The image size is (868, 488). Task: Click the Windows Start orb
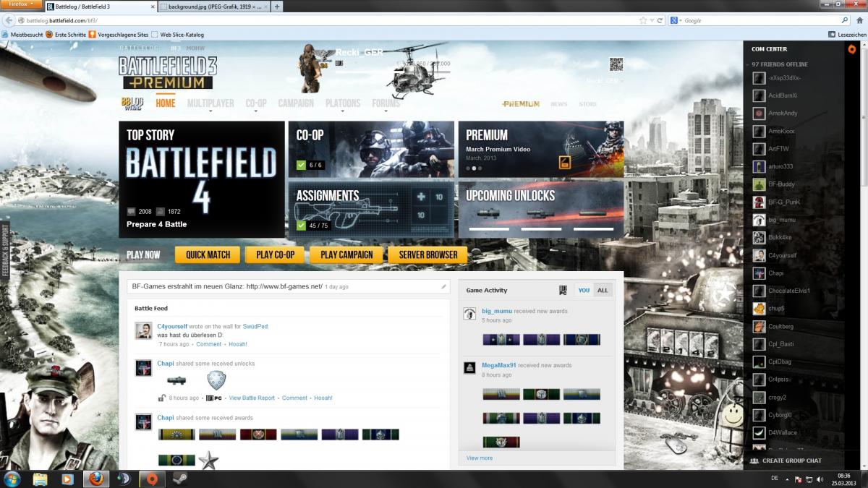(12, 479)
